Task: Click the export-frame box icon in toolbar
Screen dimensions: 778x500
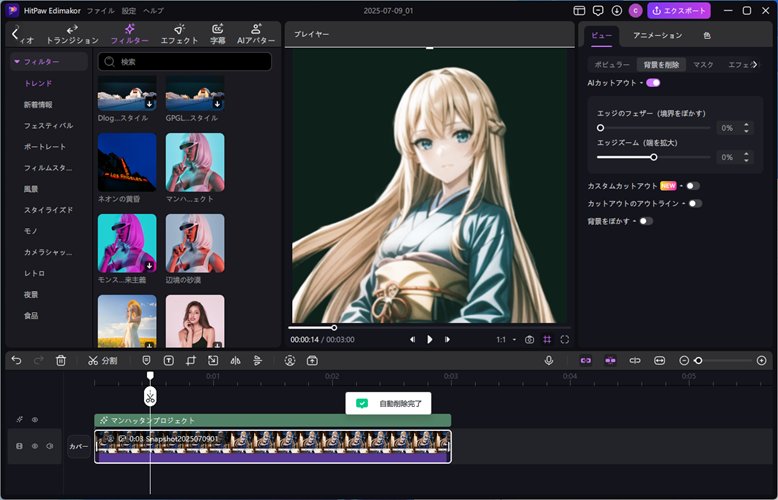Action: click(312, 361)
